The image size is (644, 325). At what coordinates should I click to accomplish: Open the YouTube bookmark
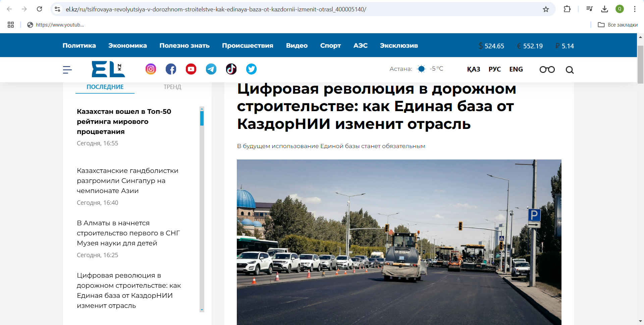point(55,25)
